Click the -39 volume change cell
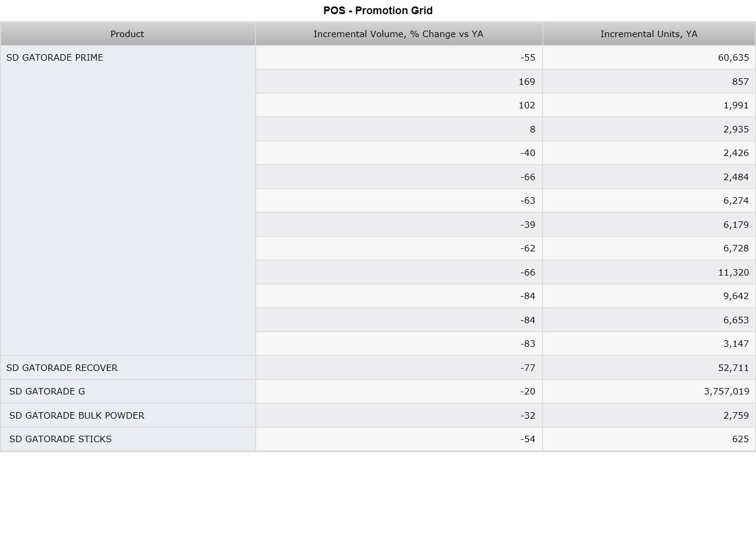 [399, 224]
